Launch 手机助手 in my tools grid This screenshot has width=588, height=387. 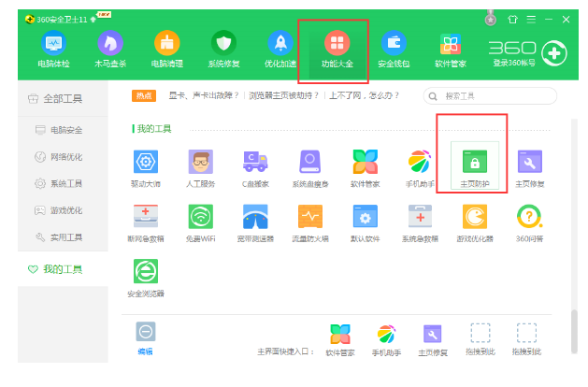tap(420, 168)
